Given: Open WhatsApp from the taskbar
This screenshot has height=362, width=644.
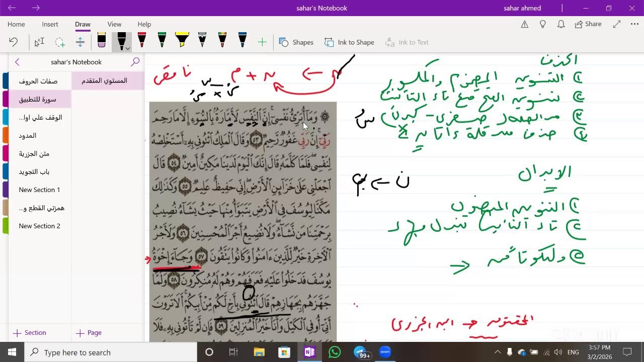Looking at the screenshot, I should click(x=335, y=352).
